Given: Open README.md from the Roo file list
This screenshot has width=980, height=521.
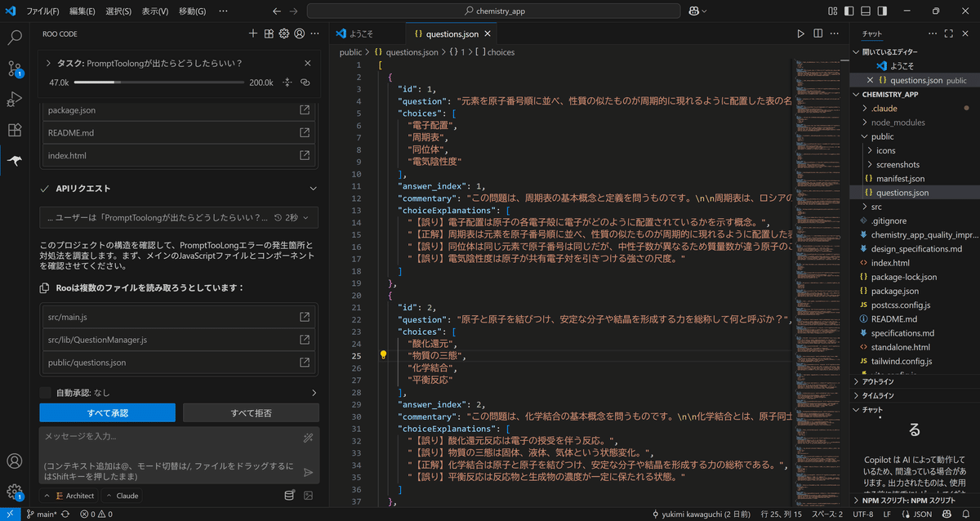Looking at the screenshot, I should pyautogui.click(x=179, y=132).
